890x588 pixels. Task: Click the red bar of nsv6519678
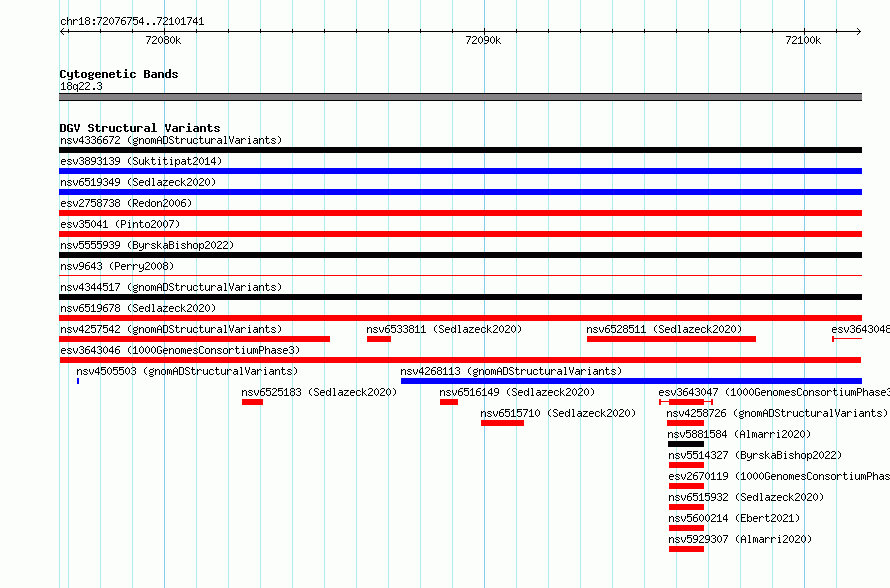pos(460,318)
